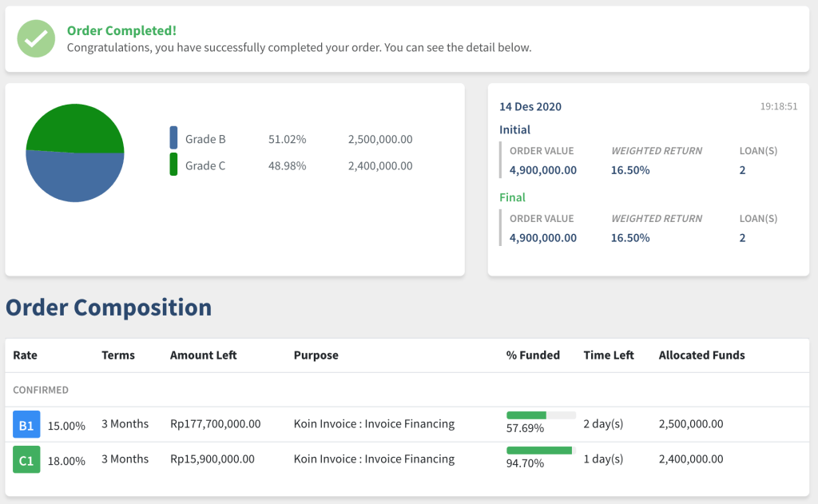Click the Final order section label
This screenshot has height=504, width=818.
pyautogui.click(x=512, y=197)
